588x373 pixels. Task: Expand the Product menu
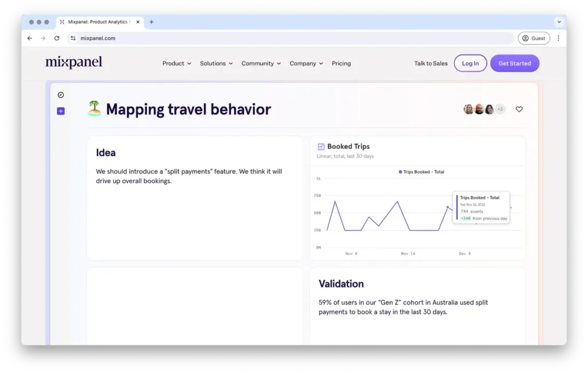point(177,63)
